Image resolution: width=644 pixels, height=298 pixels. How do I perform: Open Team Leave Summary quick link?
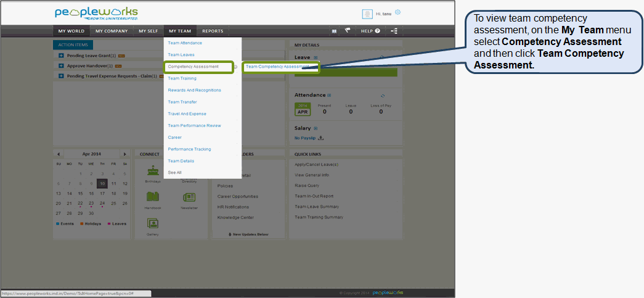[317, 207]
